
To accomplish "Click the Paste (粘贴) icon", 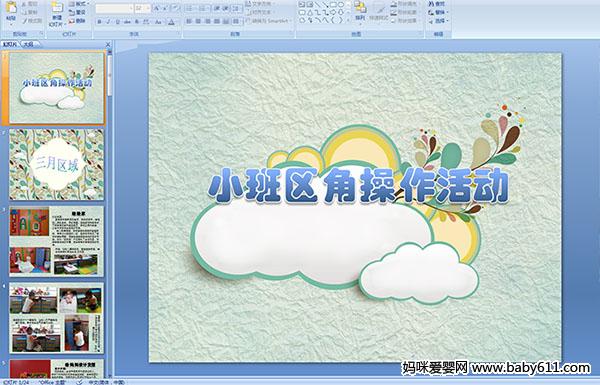I will pos(11,8).
